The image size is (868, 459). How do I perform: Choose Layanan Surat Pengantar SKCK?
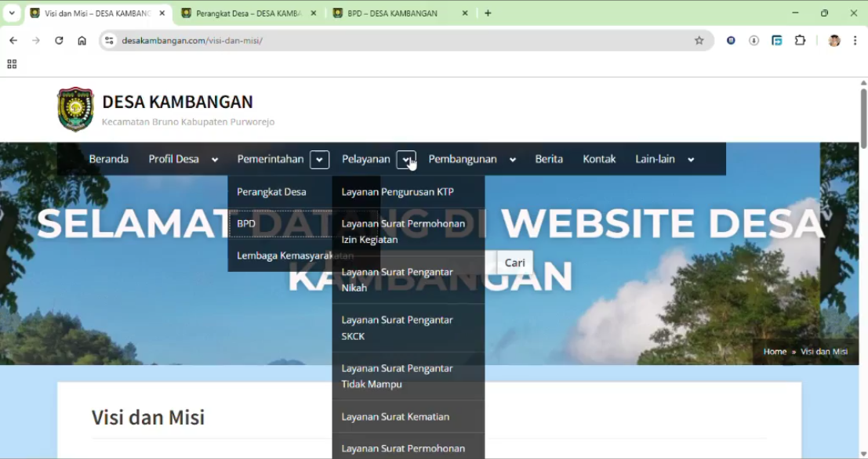click(x=398, y=328)
